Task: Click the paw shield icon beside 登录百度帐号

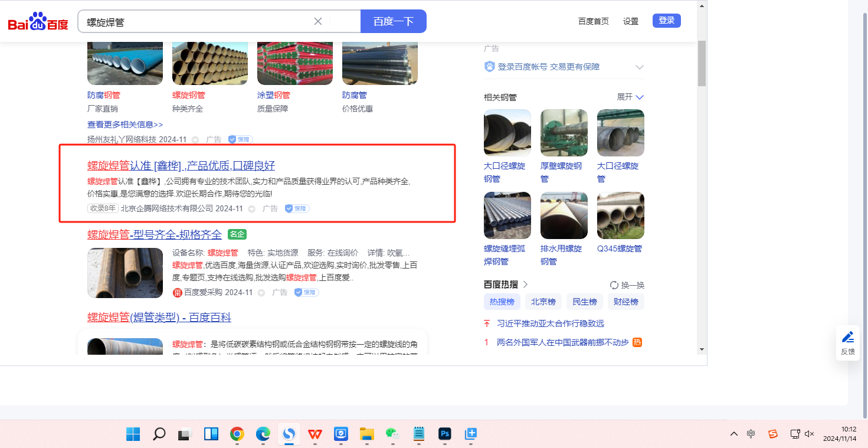Action: pos(489,67)
